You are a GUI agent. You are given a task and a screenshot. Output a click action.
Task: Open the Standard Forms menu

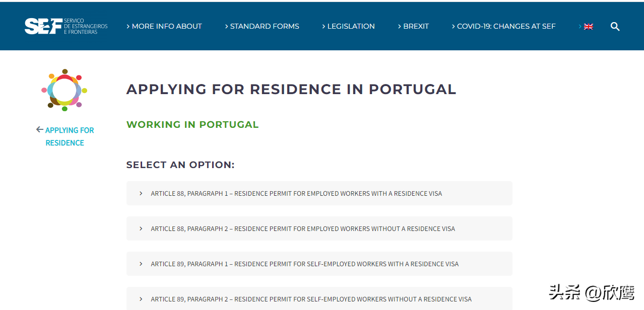265,26
